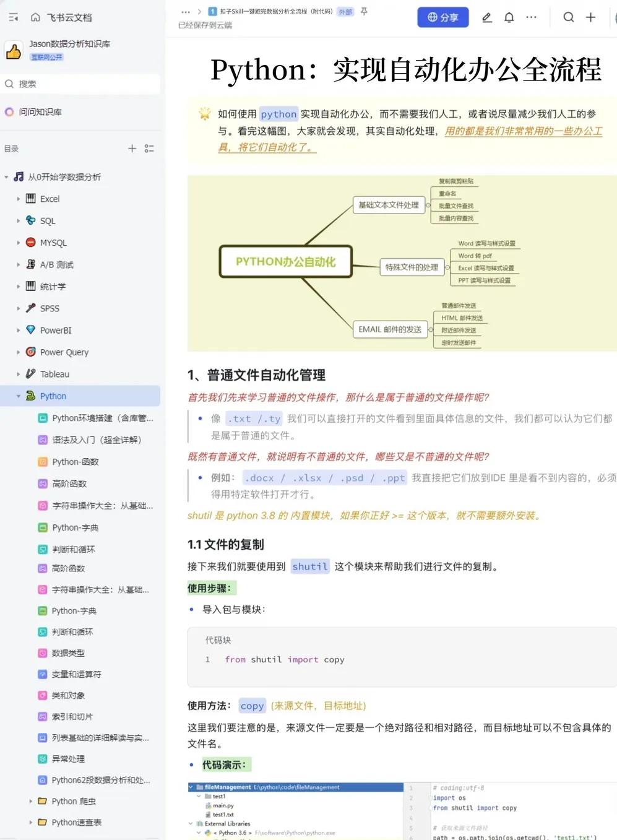617x840 pixels.
Task: Open the Python-函数 document
Action: pyautogui.click(x=76, y=462)
